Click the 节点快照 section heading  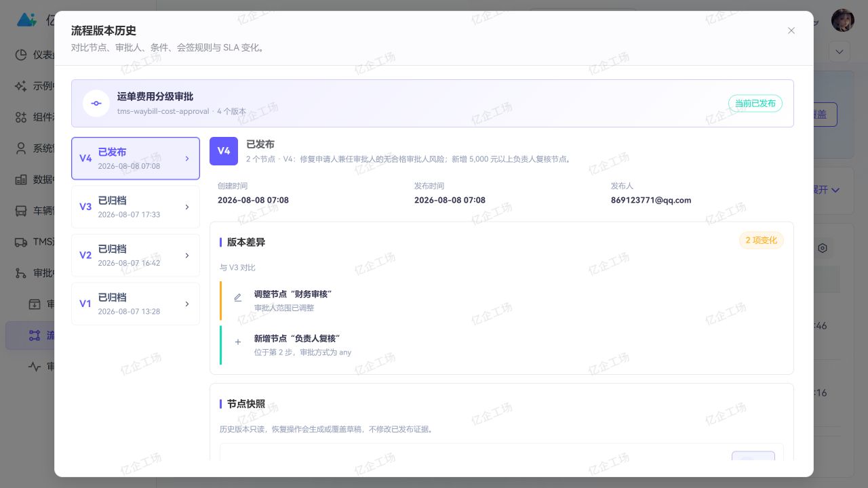tap(246, 404)
